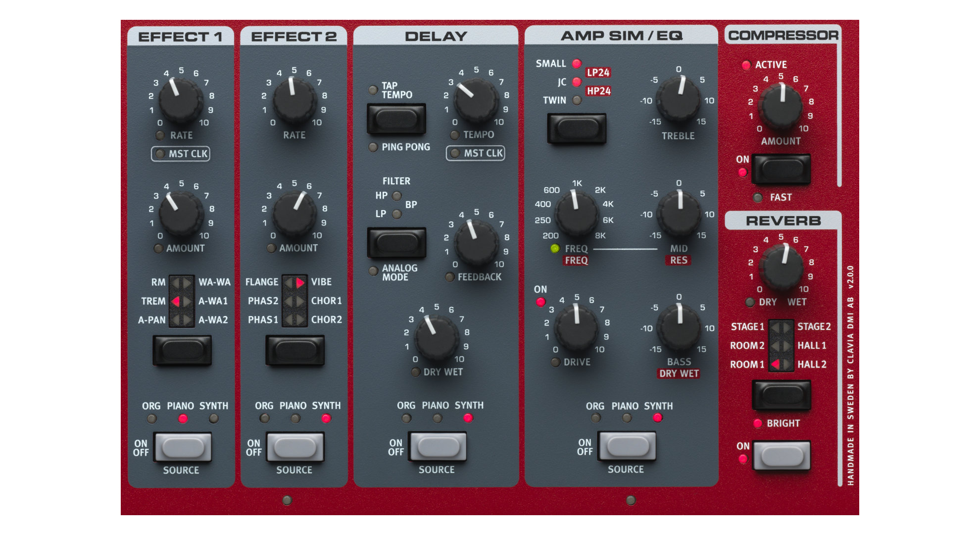Click Effect 1 PIANO source LED
Image resolution: width=980 pixels, height=535 pixels.
(x=183, y=419)
